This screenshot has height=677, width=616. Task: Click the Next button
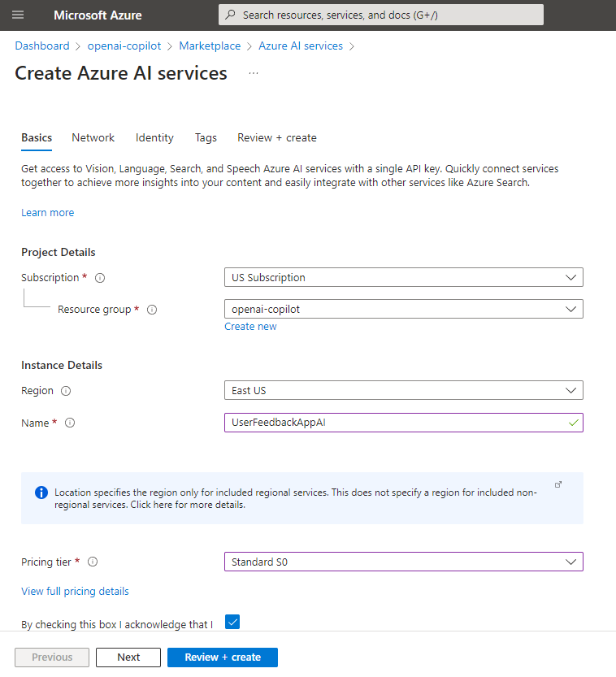[128, 657]
